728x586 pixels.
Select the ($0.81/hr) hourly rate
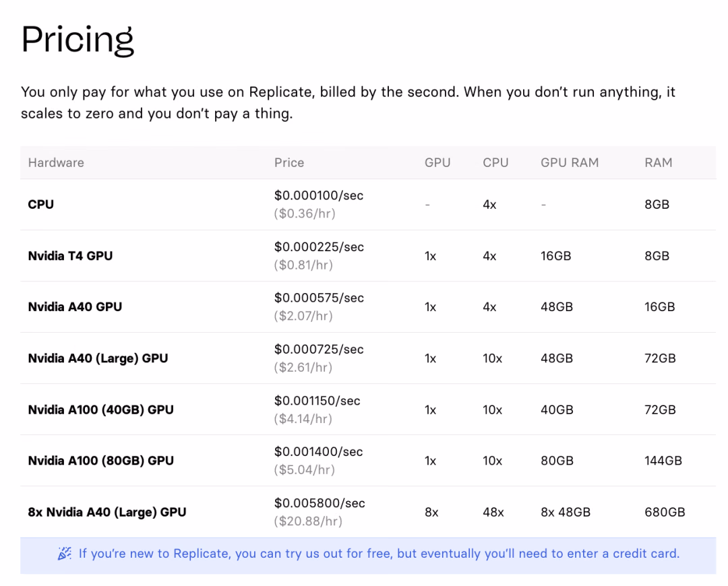click(303, 265)
